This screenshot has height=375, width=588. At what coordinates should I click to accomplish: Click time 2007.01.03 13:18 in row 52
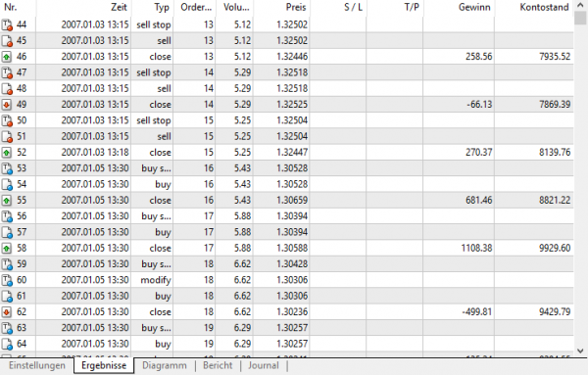tap(95, 153)
